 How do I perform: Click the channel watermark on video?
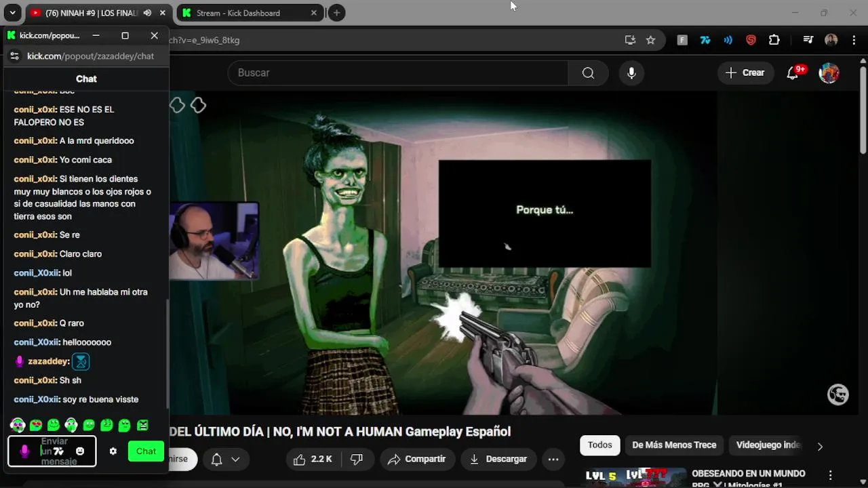[x=838, y=394]
